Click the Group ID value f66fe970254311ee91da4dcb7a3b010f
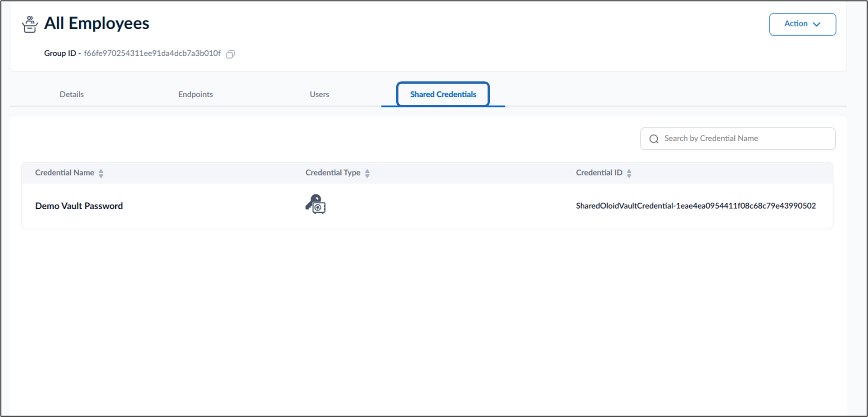 coord(152,53)
